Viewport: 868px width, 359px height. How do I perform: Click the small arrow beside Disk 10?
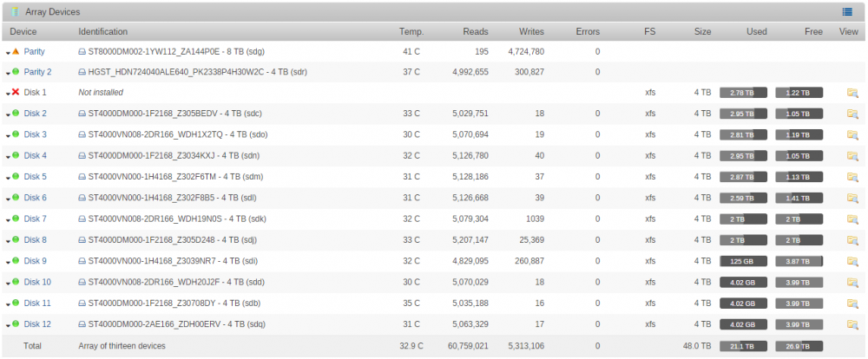[x=8, y=284]
